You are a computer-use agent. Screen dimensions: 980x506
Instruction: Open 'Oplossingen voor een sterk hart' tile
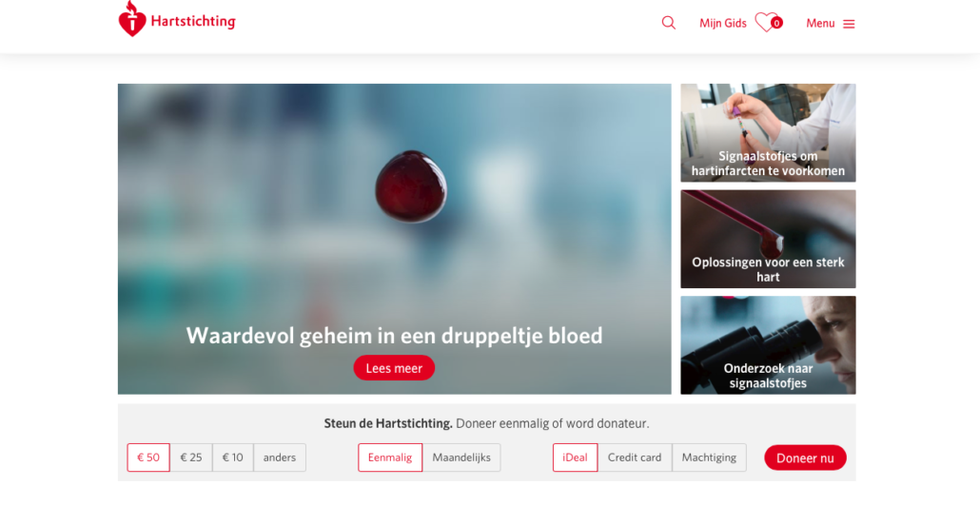point(768,240)
